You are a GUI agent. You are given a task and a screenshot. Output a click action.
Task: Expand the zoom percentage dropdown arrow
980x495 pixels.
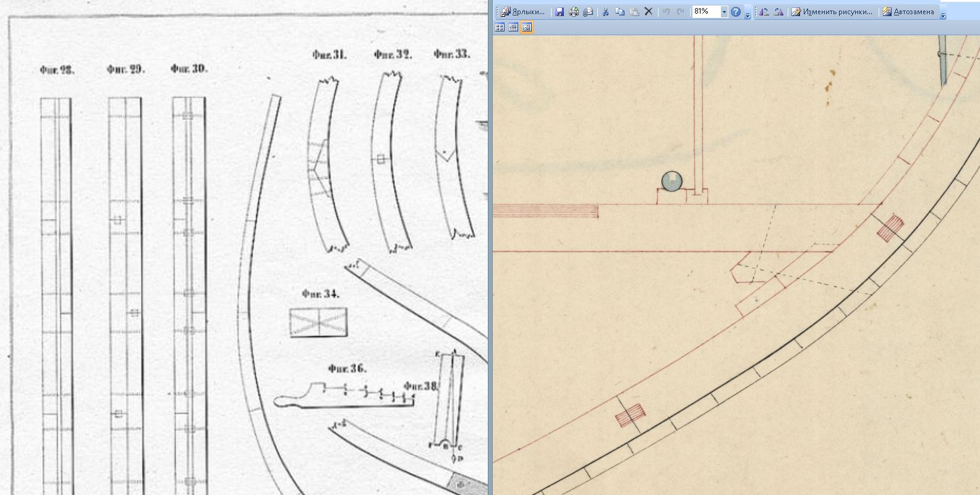pos(724,12)
